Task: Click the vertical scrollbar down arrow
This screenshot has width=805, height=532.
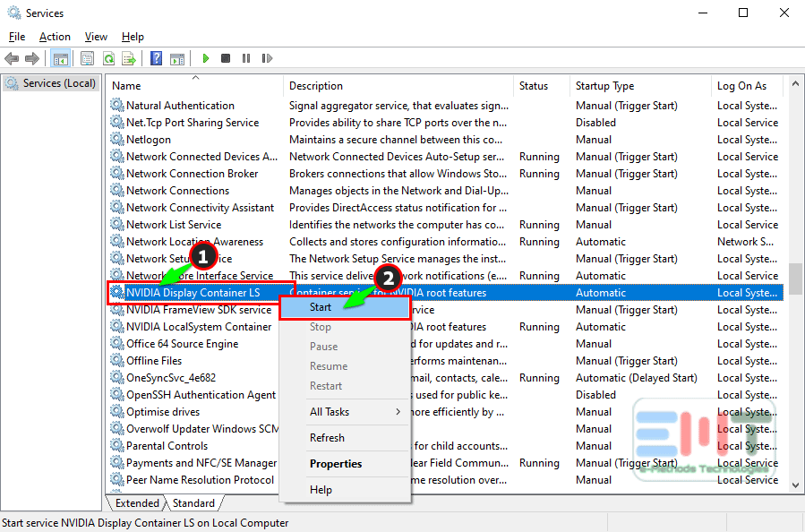Action: [794, 485]
